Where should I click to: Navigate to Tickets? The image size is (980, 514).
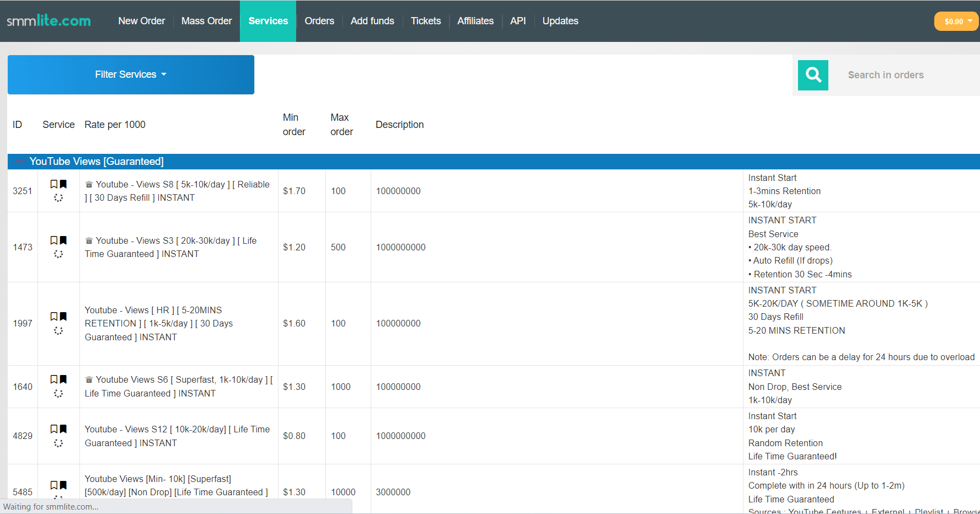point(426,21)
